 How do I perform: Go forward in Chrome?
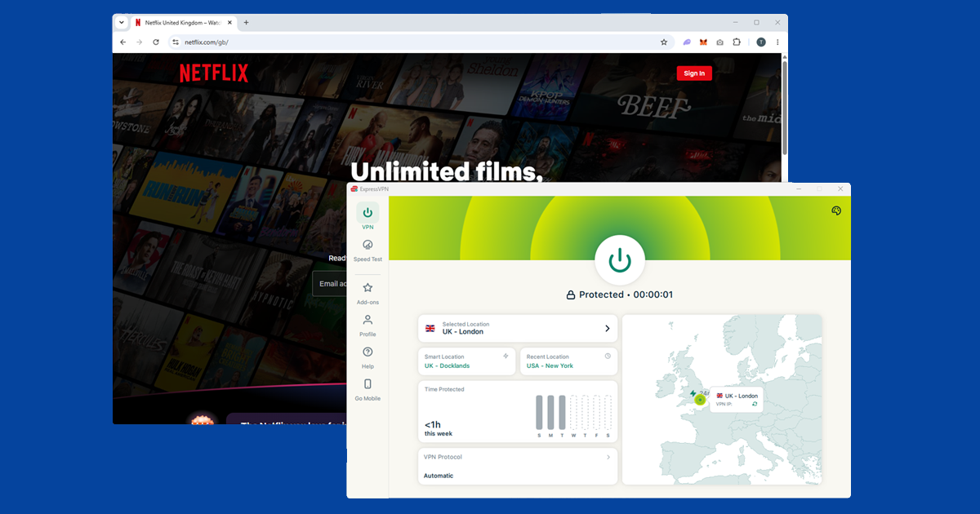tap(139, 42)
